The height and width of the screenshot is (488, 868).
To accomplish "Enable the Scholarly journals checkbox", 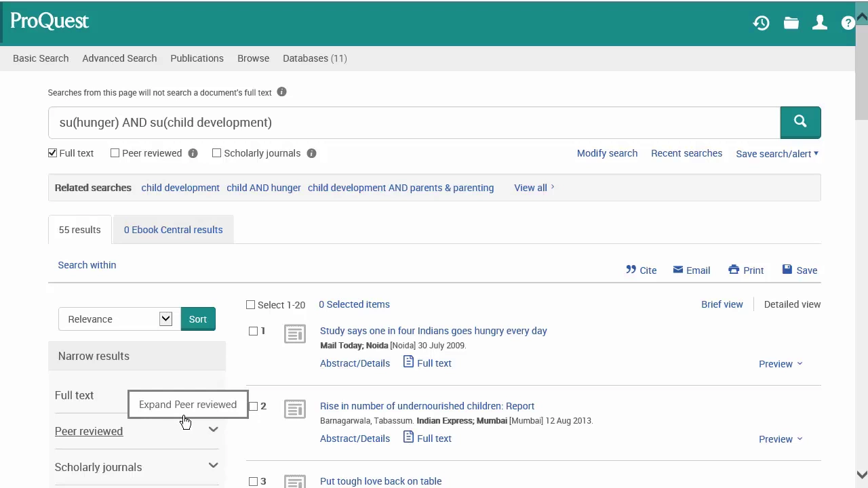I will pos(216,153).
